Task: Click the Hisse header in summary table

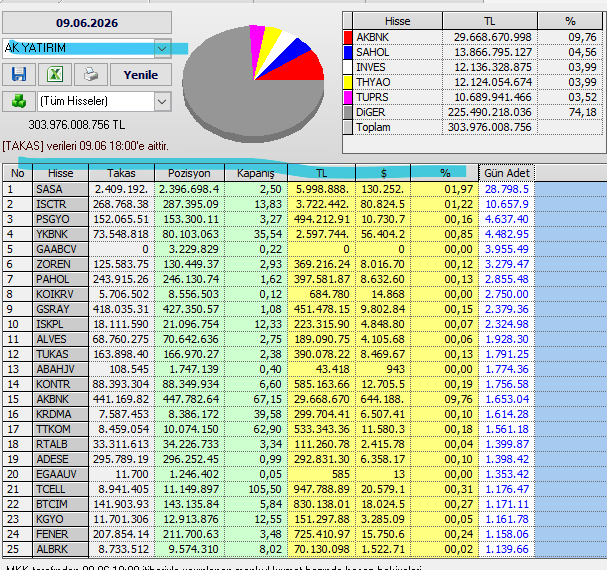Action: [397, 21]
